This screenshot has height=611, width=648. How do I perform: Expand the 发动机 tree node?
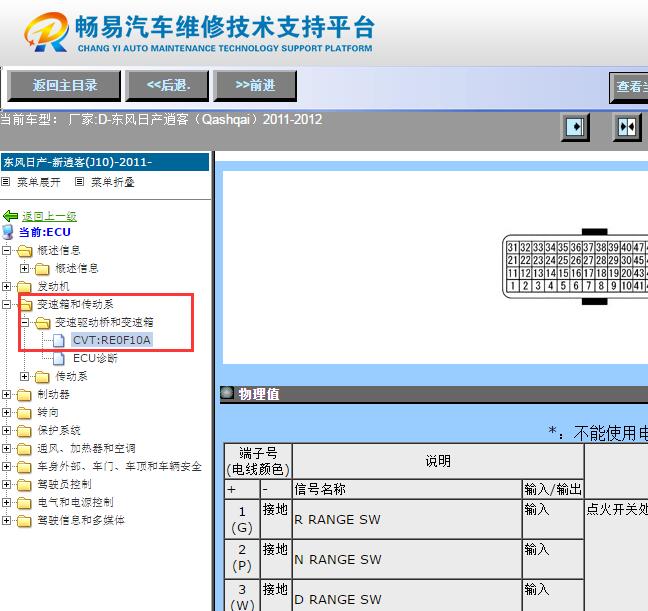point(6,286)
